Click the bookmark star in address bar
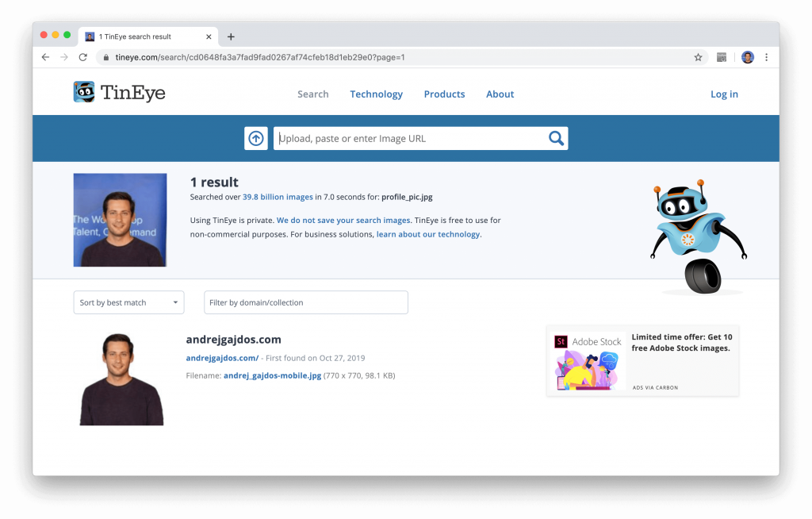 coord(697,57)
